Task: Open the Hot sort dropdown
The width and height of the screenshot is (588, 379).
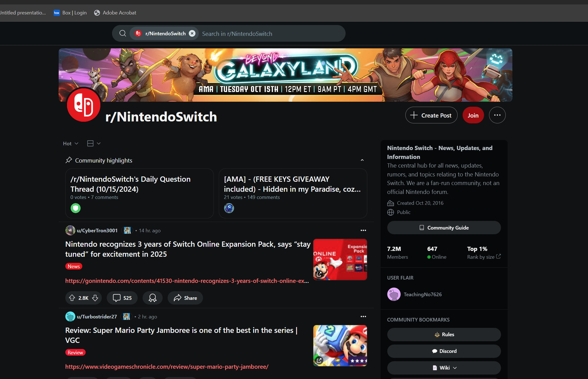Action: pos(71,143)
